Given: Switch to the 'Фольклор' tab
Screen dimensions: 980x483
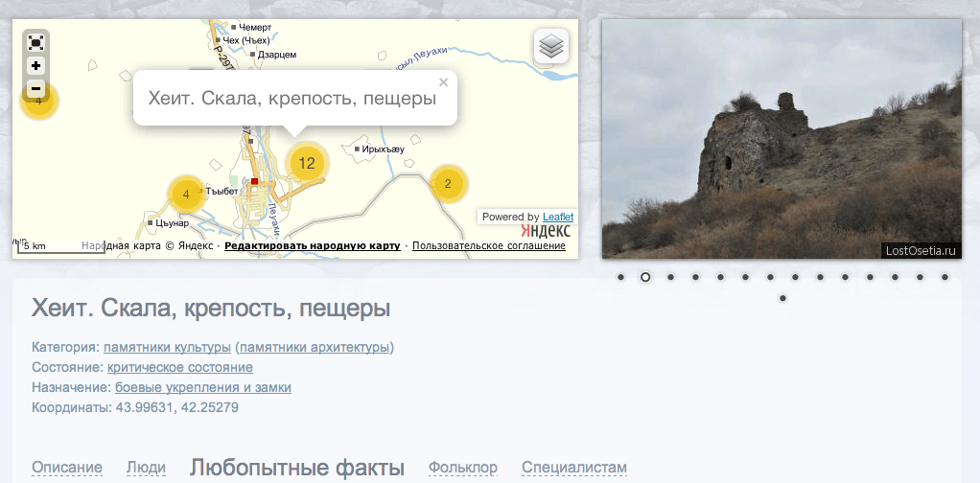Looking at the screenshot, I should 463,468.
